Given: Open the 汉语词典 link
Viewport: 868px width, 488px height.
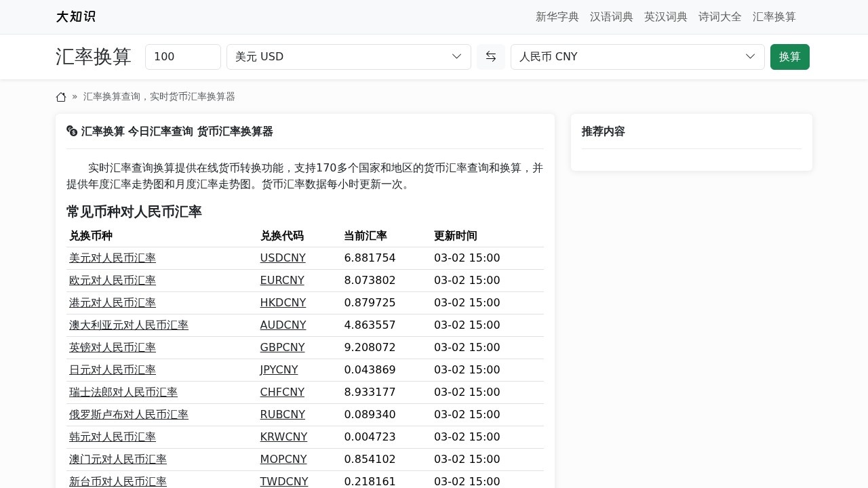Looking at the screenshot, I should tap(611, 17).
